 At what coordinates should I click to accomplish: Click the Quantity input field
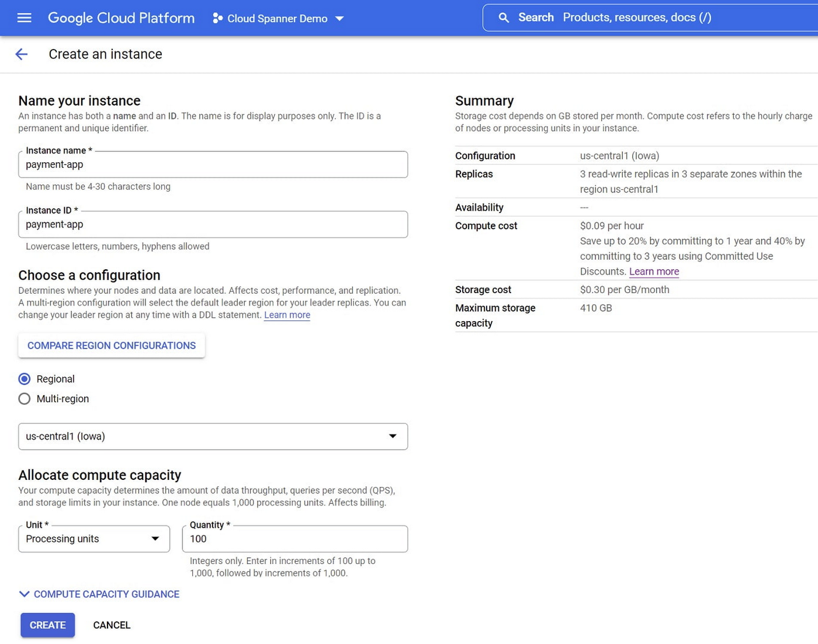click(295, 539)
